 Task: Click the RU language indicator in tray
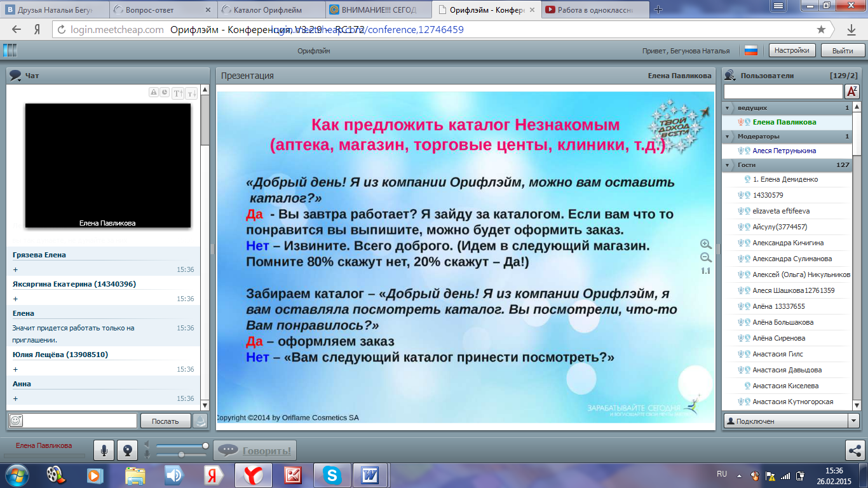[722, 474]
